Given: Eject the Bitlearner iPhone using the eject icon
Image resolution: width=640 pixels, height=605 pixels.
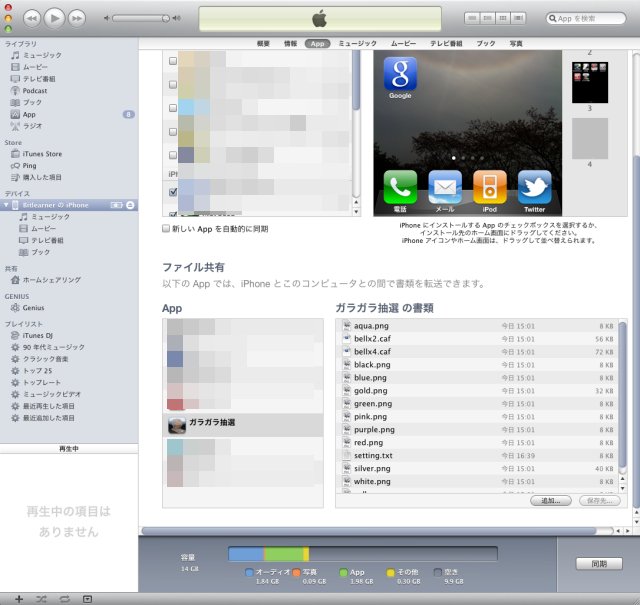Looking at the screenshot, I should tap(131, 204).
